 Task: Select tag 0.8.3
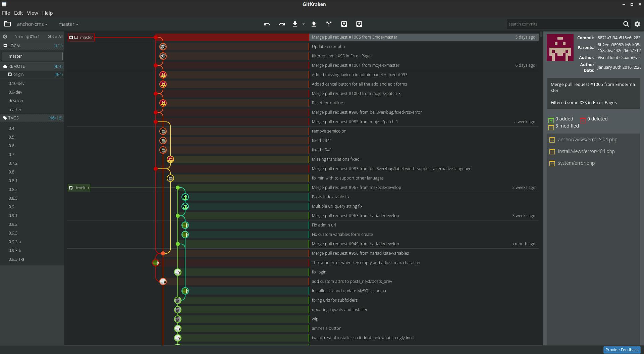[13, 198]
